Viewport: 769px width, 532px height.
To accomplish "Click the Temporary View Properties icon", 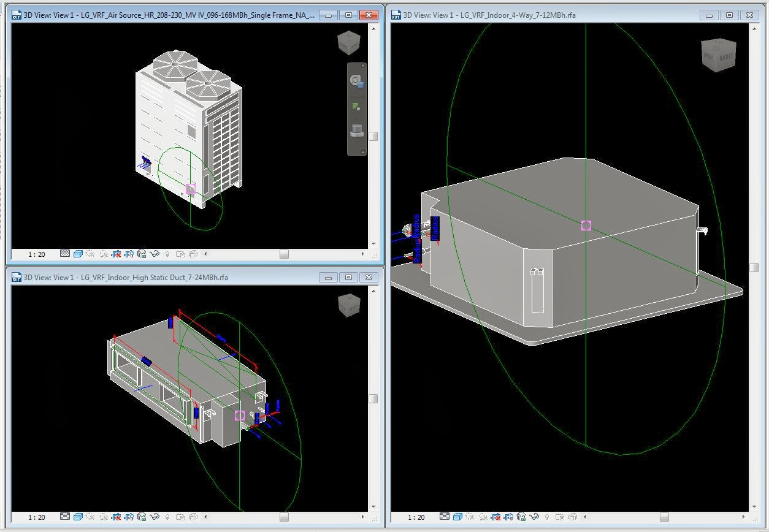I will (181, 253).
